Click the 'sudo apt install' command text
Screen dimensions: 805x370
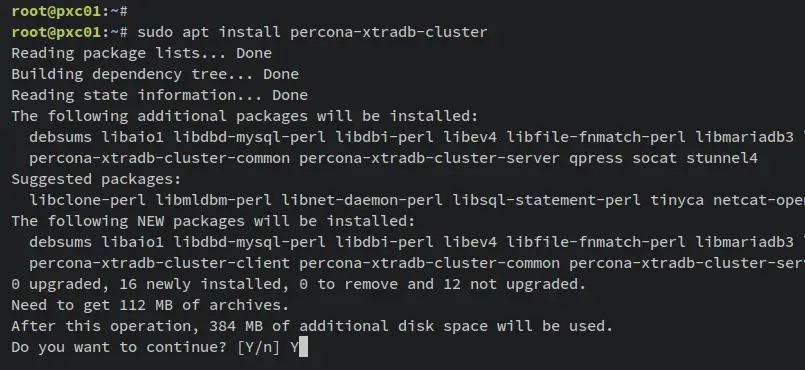click(209, 32)
